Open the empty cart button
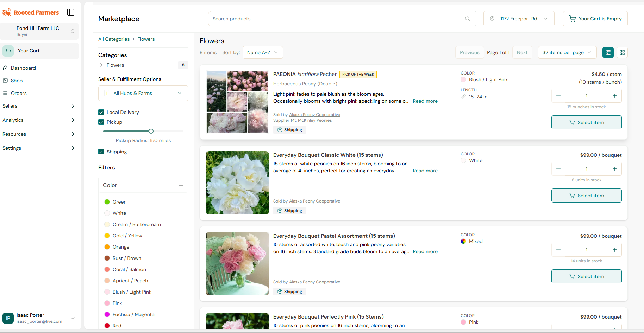This screenshot has height=333, width=644. click(x=595, y=19)
